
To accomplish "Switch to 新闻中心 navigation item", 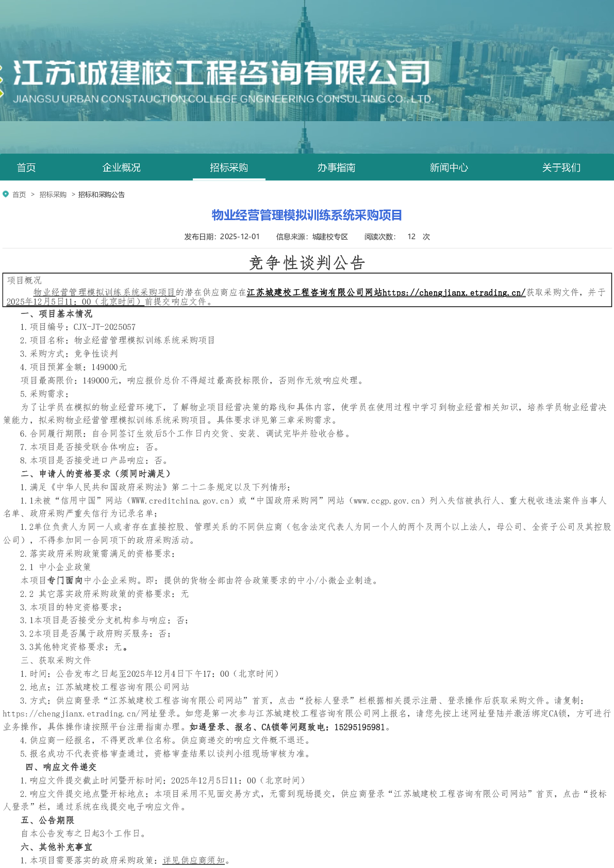I will 449,168.
